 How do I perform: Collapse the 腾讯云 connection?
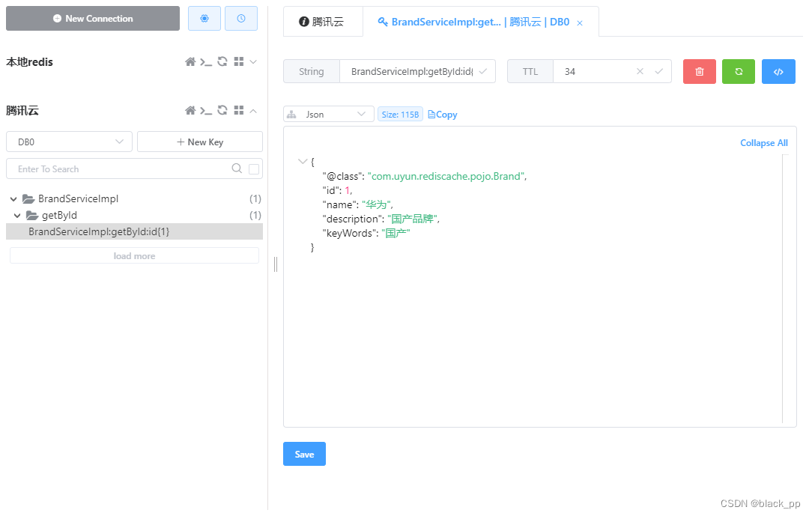click(253, 111)
